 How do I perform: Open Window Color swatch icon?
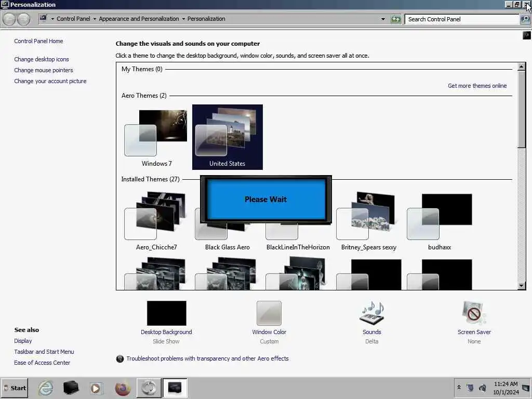269,313
